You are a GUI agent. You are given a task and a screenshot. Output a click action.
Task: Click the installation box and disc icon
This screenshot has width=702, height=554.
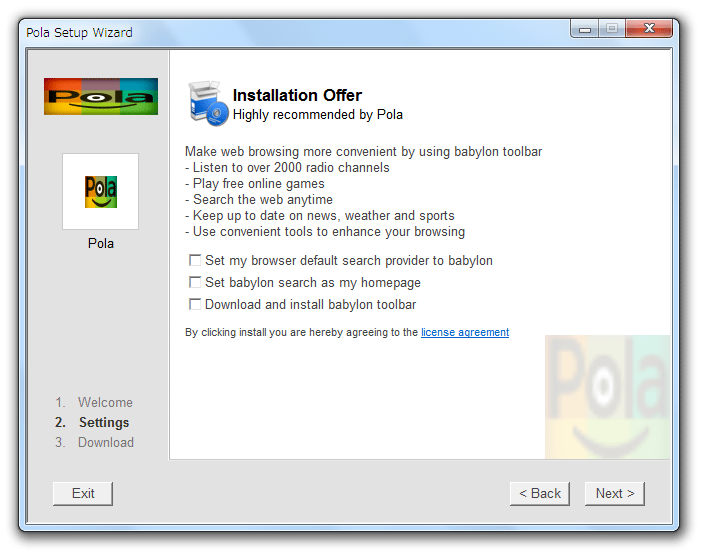click(208, 103)
